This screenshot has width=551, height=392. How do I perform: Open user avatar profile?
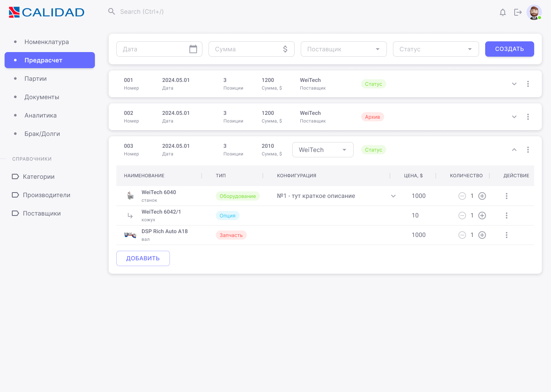point(534,12)
